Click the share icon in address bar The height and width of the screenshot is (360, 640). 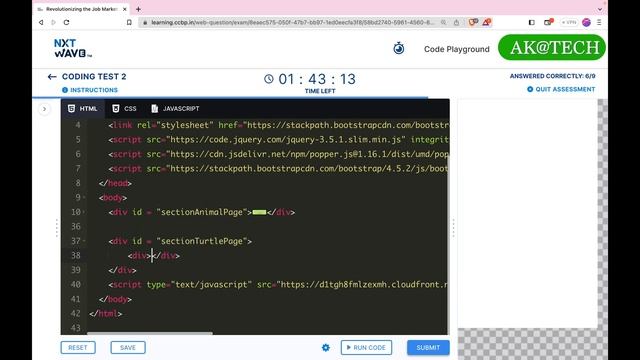coord(456,22)
